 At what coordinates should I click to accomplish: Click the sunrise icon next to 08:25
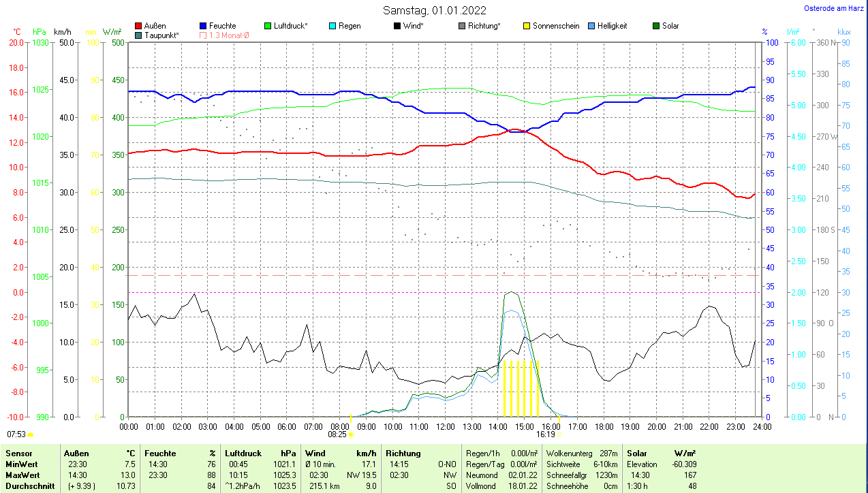point(352,434)
